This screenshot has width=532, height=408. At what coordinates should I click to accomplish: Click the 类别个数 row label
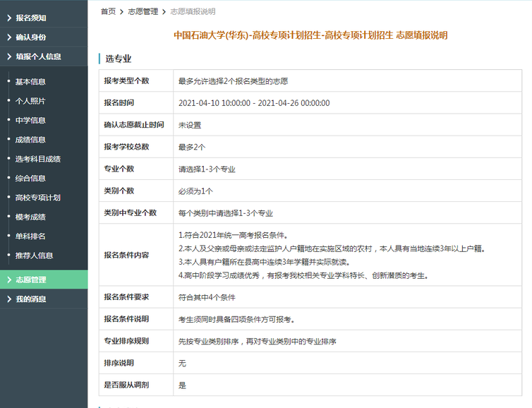pos(119,191)
